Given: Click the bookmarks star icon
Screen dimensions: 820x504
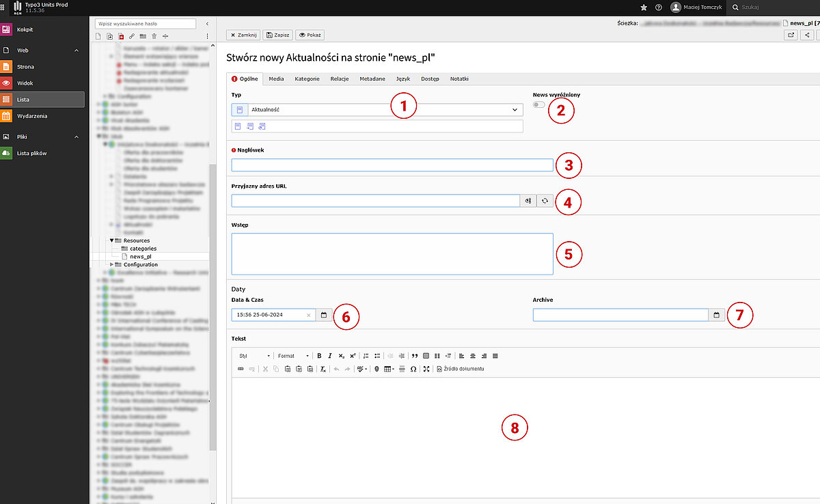Looking at the screenshot, I should [644, 8].
